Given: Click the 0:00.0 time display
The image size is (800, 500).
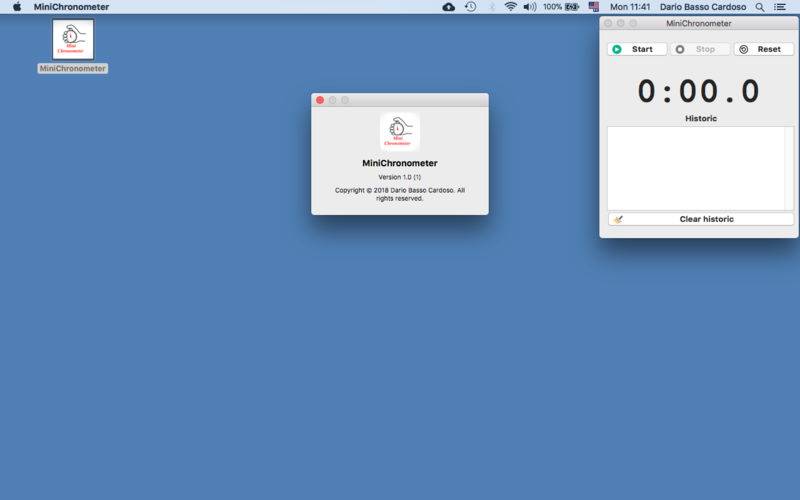Looking at the screenshot, I should [x=699, y=91].
